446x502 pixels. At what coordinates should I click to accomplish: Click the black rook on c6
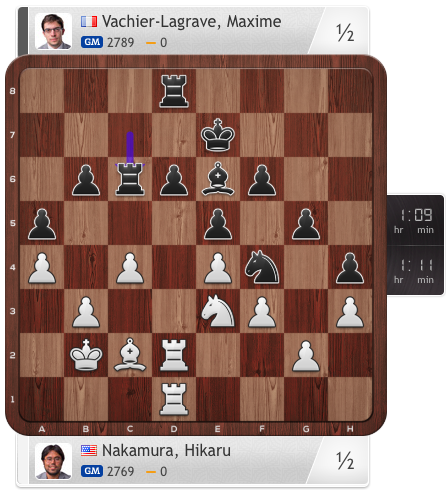[130, 179]
